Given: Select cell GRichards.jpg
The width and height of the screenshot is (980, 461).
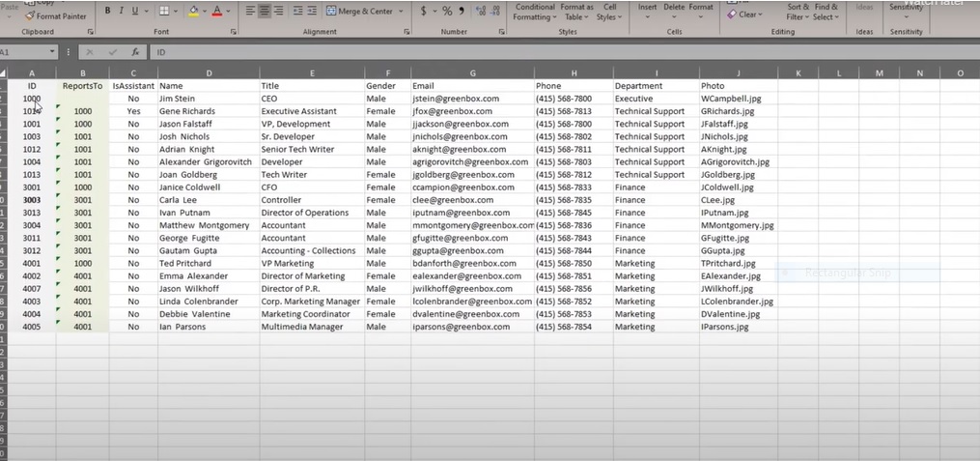Looking at the screenshot, I should (739, 111).
